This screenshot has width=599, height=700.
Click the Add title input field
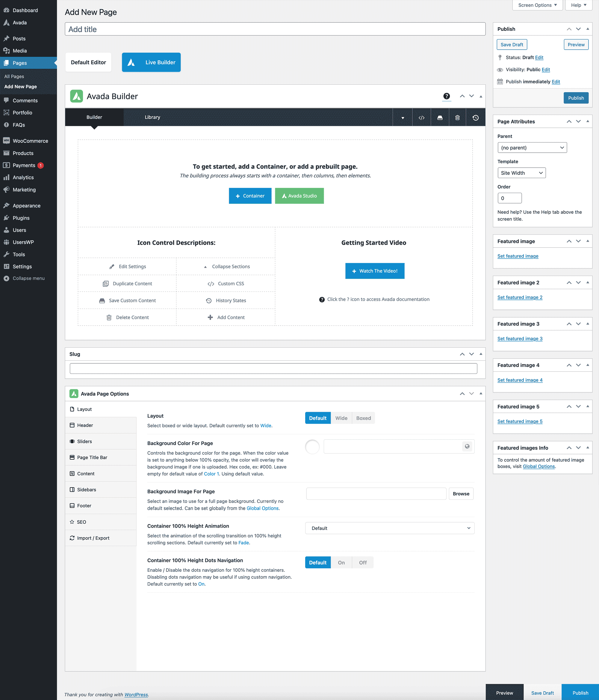[x=275, y=30]
